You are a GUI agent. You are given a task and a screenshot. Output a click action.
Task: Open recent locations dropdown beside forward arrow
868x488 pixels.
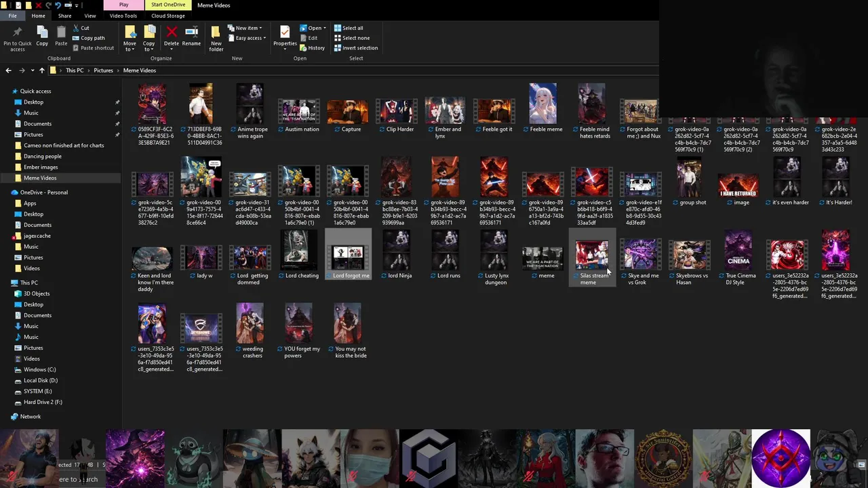pos(32,70)
